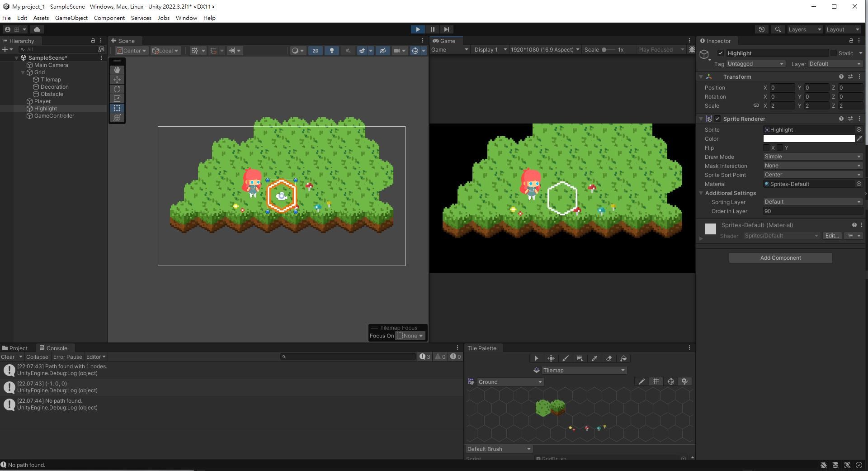Open the Layer Default dropdown

835,64
